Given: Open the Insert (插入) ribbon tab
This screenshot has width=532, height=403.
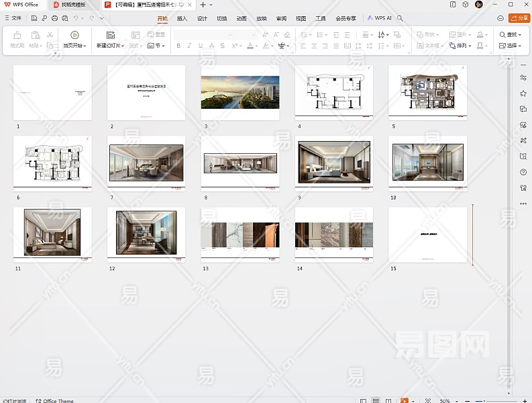Looking at the screenshot, I should pos(182,18).
